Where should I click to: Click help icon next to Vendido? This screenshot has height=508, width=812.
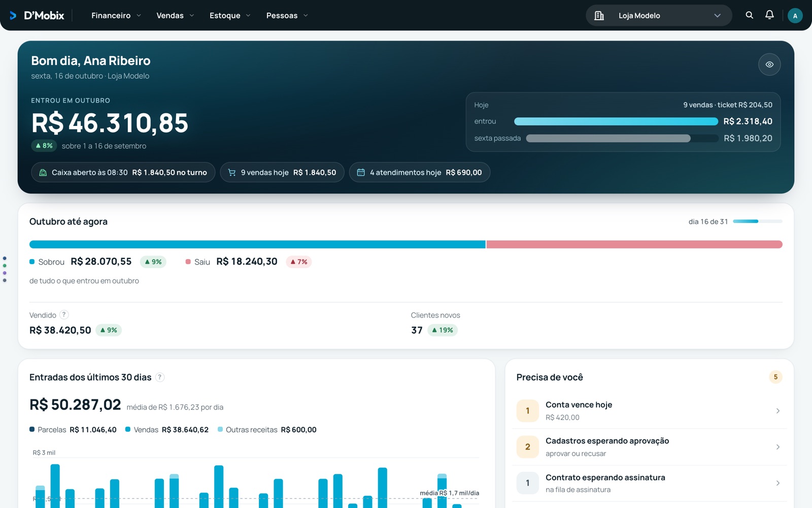tap(64, 315)
